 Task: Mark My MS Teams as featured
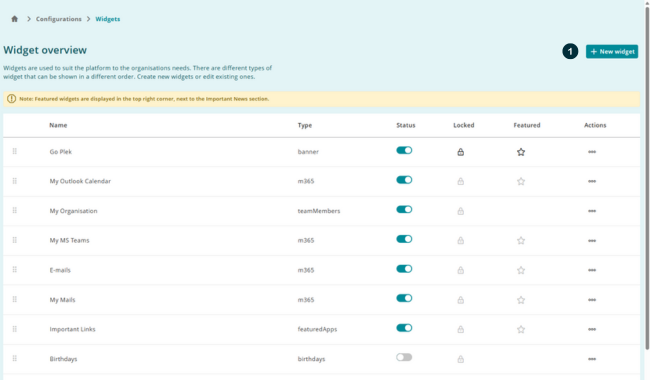tap(521, 241)
